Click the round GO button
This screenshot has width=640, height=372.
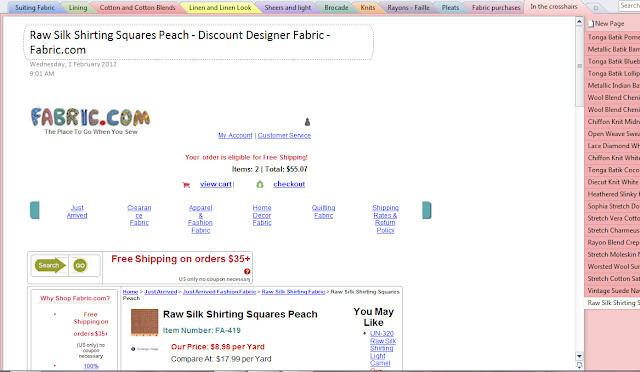80,265
